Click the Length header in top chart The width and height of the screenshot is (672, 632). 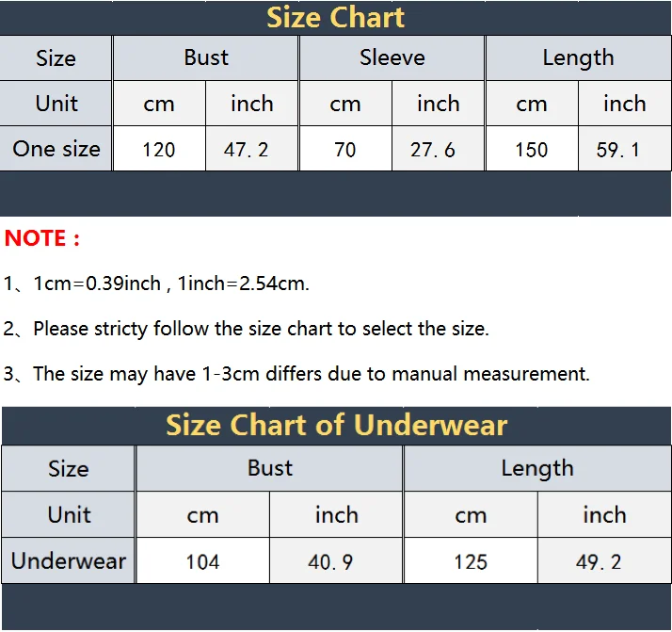(578, 57)
